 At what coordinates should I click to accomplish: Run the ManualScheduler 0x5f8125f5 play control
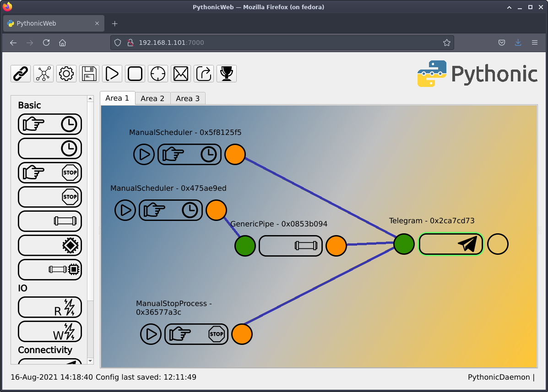coord(144,154)
